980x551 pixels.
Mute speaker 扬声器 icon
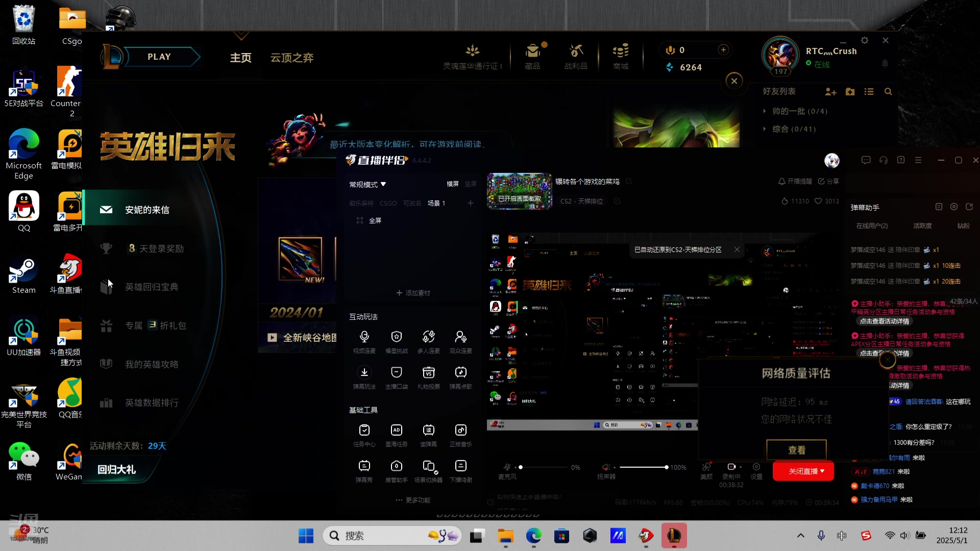pos(606,467)
